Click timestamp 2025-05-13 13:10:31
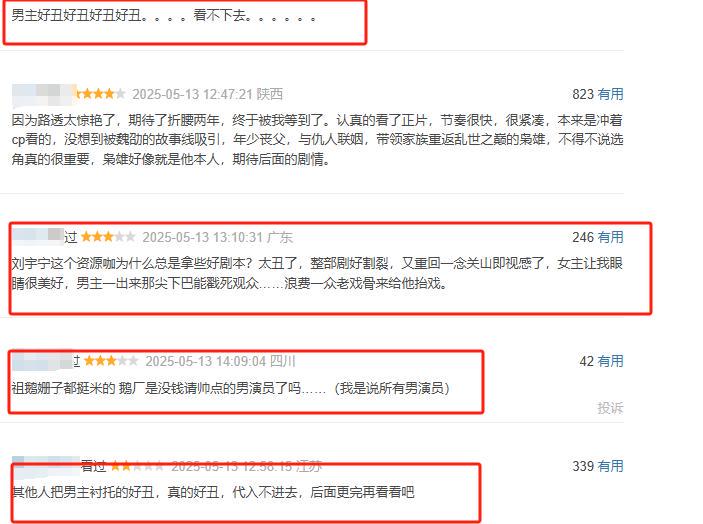The image size is (703, 524). point(203,237)
